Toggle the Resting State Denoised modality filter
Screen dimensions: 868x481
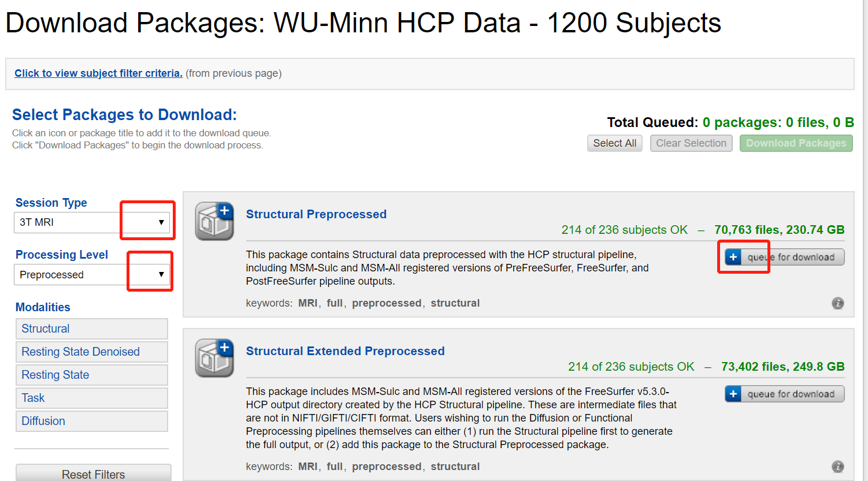92,352
